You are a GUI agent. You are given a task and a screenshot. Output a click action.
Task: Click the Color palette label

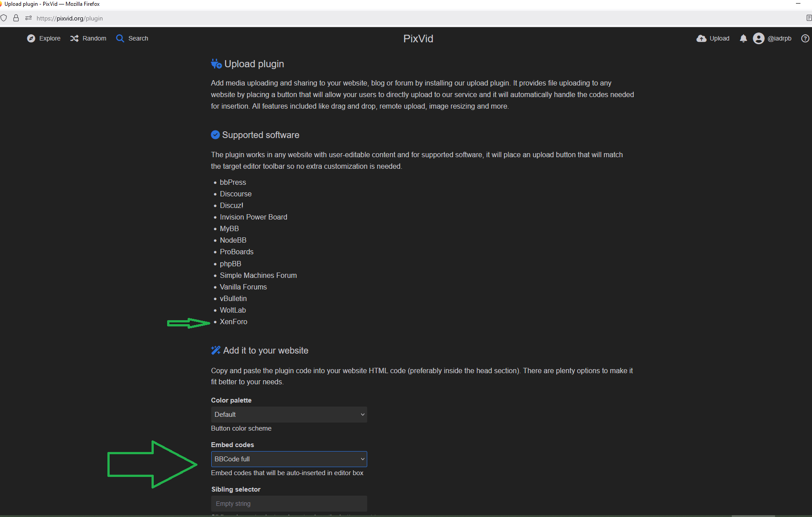pyautogui.click(x=231, y=400)
